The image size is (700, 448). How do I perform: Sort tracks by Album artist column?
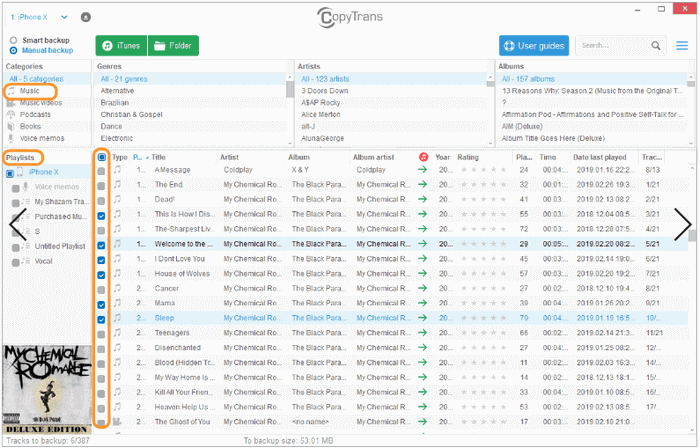tap(373, 157)
